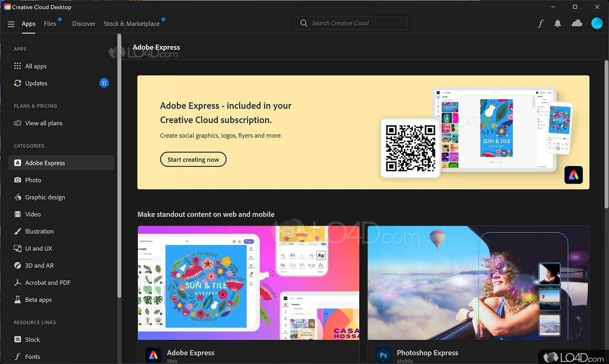
Task: Select Graphic design category
Action: pyautogui.click(x=61, y=197)
